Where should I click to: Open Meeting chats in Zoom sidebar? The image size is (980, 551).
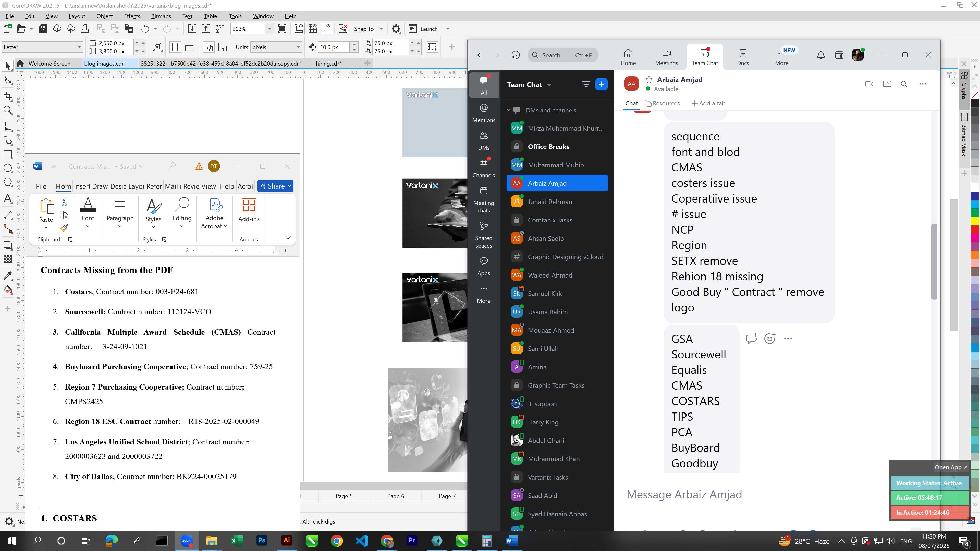484,200
